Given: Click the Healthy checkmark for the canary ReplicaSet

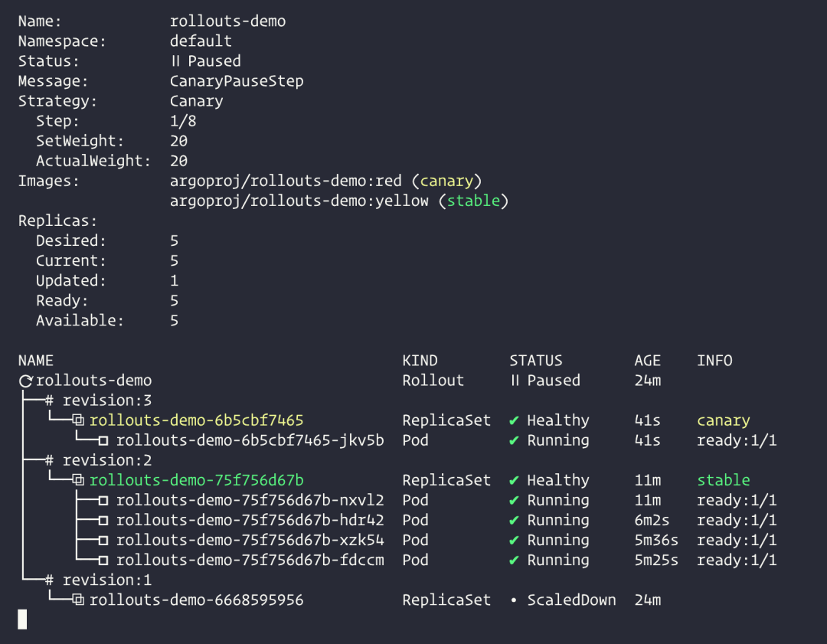Looking at the screenshot, I should click(x=515, y=420).
